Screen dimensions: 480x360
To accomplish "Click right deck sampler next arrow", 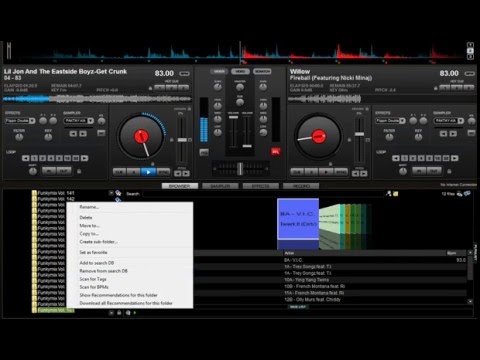I will tap(453, 134).
